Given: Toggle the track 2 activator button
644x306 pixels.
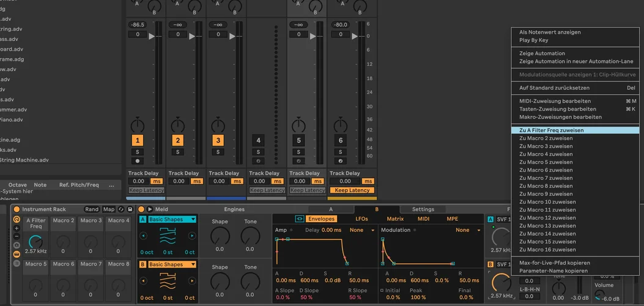Looking at the screenshot, I should (177, 140).
